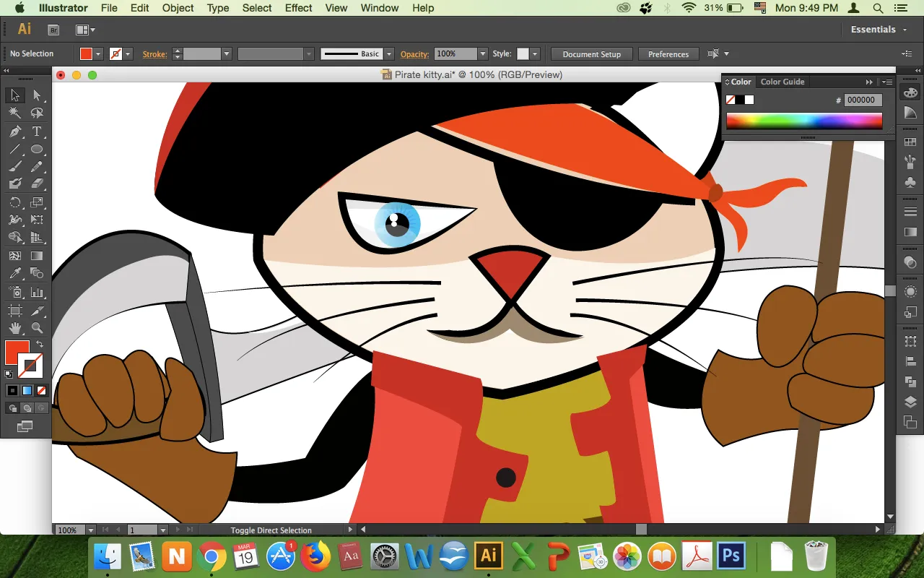Image resolution: width=924 pixels, height=578 pixels.
Task: Open the Basic brush definition dropdown
Action: [389, 54]
